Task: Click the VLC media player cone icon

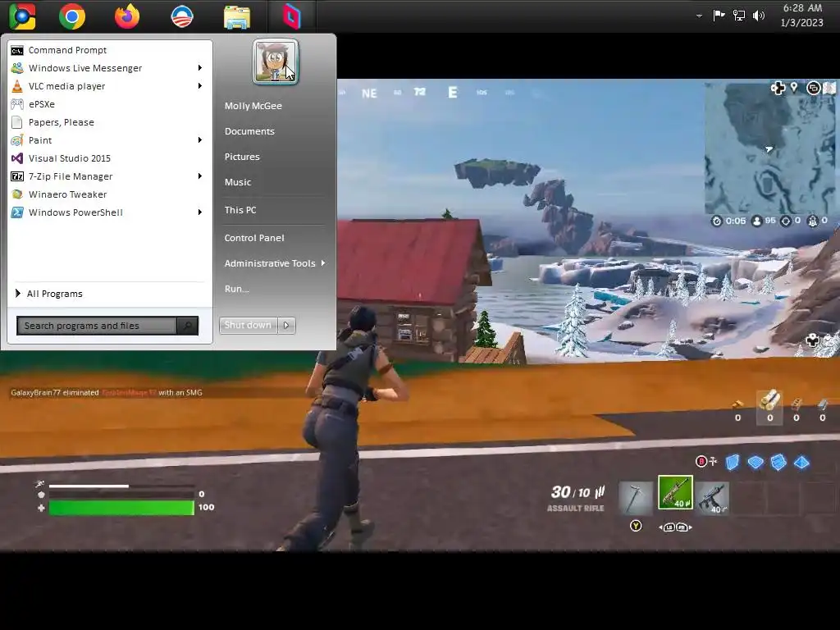Action: pyautogui.click(x=17, y=86)
